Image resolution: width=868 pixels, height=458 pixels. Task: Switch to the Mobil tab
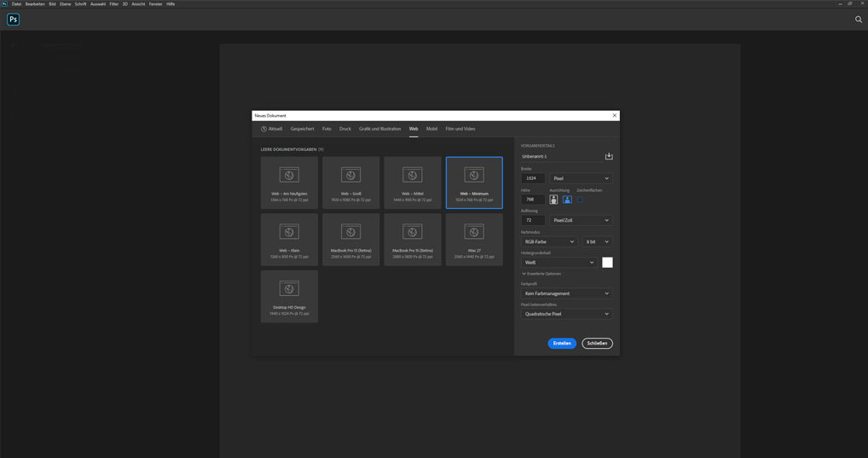click(x=431, y=129)
